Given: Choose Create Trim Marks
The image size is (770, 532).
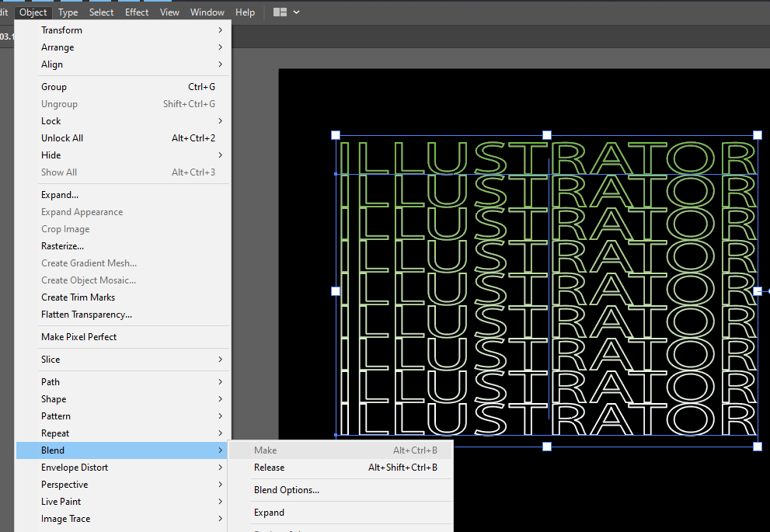Looking at the screenshot, I should coord(122,297).
